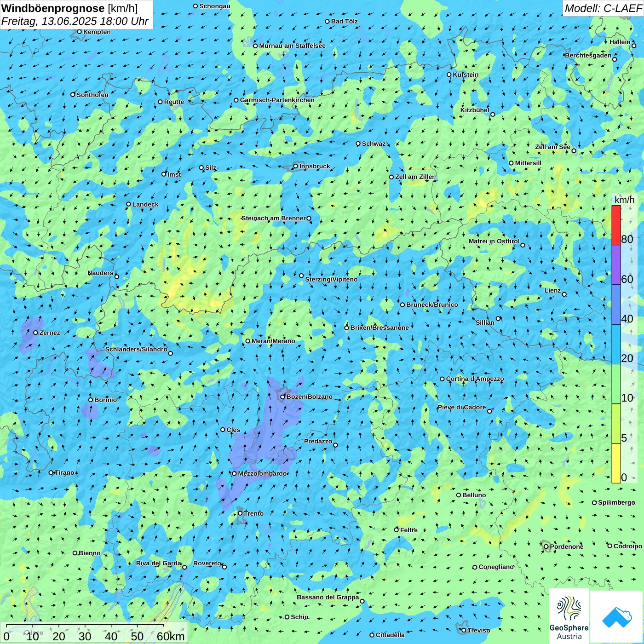Click the Trento city marker
644x644 pixels.
pos(240,513)
